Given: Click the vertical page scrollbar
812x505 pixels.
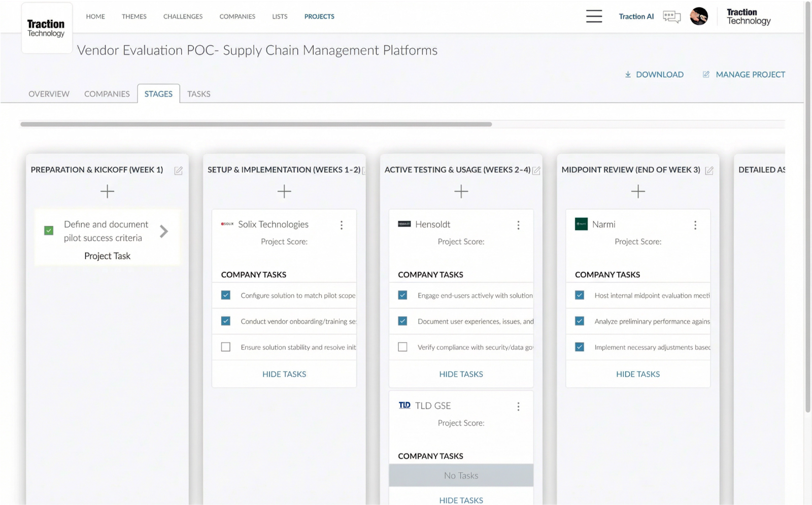Looking at the screenshot, I should pyautogui.click(x=808, y=208).
